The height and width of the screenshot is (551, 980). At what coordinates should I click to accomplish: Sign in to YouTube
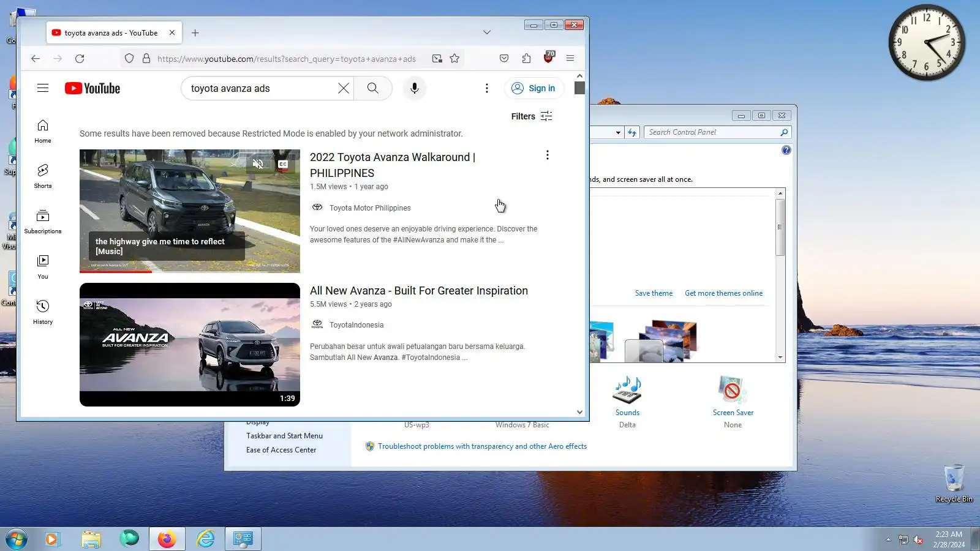click(533, 88)
